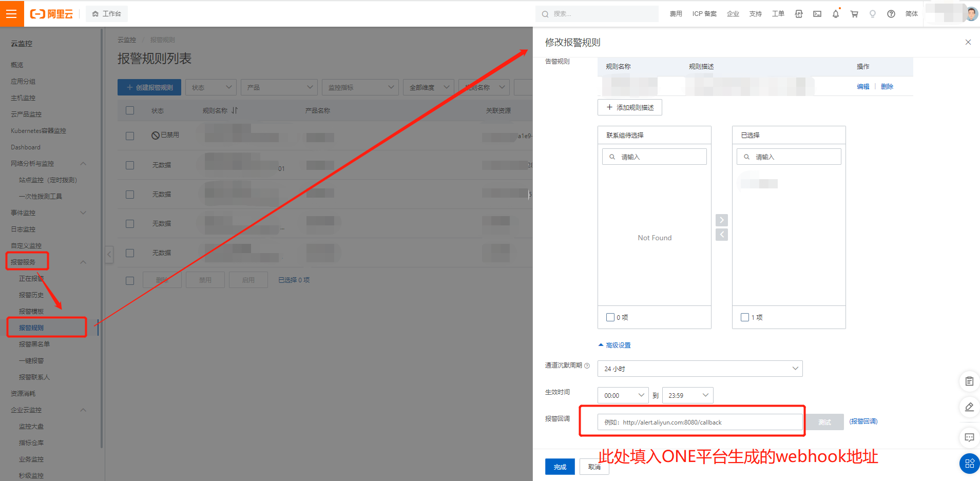Click the 添加规则描述 button

(x=629, y=107)
